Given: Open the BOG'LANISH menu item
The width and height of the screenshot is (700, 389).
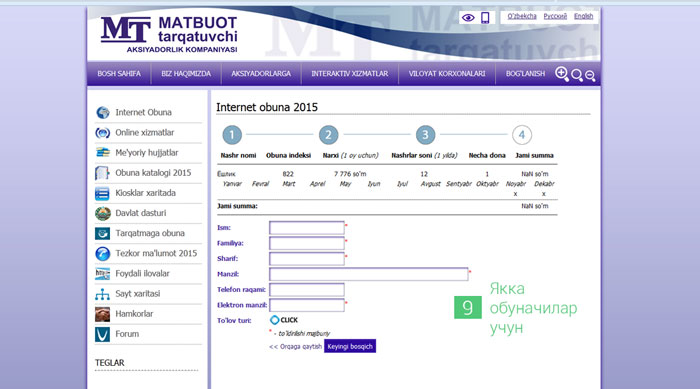Looking at the screenshot, I should (525, 74).
